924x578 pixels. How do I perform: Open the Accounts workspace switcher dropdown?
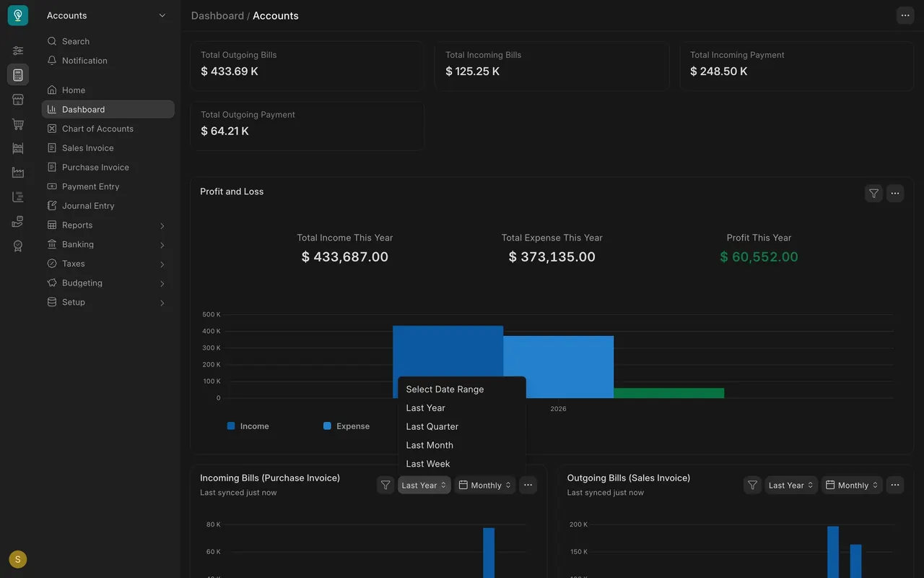pyautogui.click(x=107, y=15)
